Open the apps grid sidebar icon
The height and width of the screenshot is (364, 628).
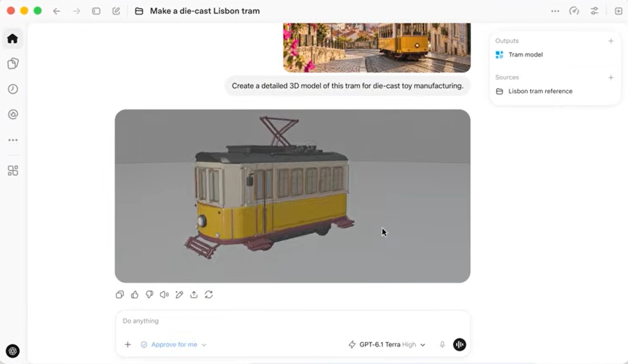(x=13, y=171)
